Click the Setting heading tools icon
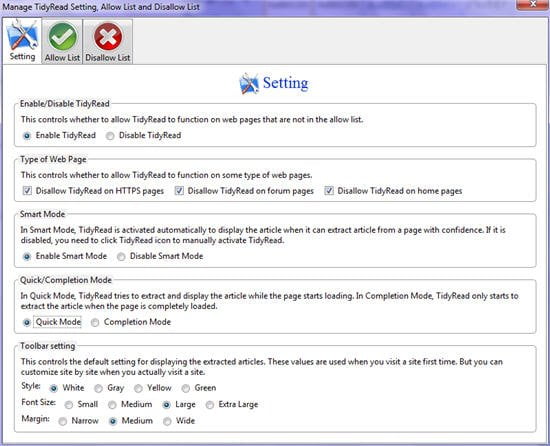 249,83
